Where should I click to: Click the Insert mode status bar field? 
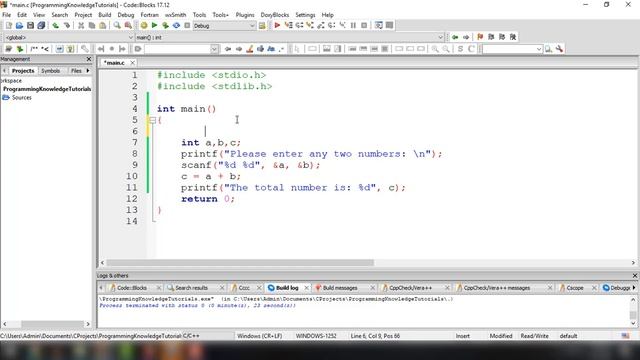(462, 336)
